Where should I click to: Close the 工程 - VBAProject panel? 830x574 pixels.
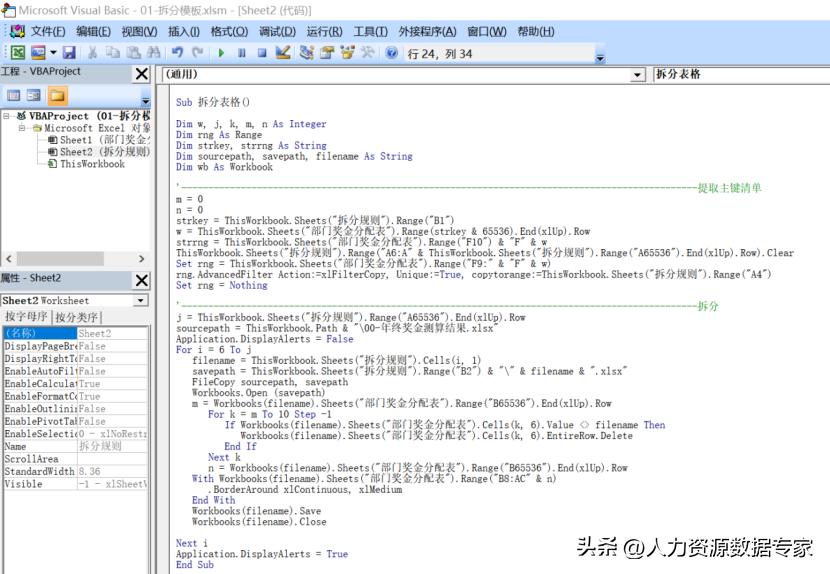[142, 74]
